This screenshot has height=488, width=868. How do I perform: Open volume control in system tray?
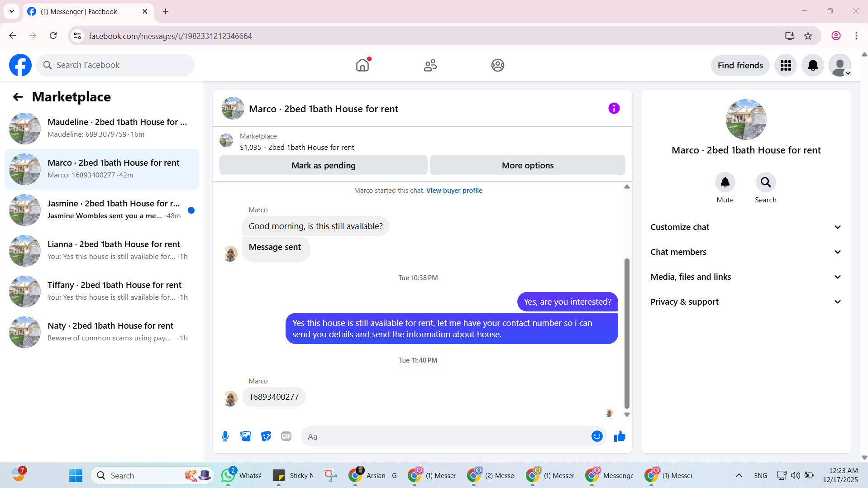coord(795,475)
